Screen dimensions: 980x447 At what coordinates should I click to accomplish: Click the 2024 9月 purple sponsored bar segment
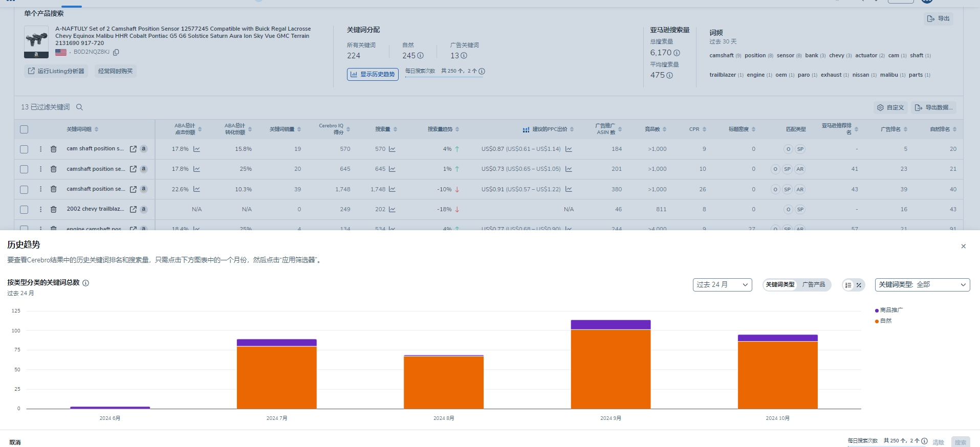611,324
